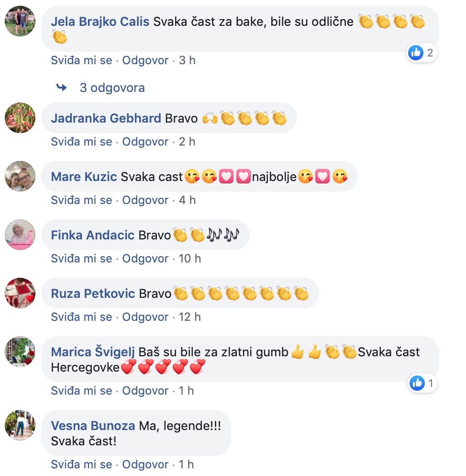466x476 pixels.
Task: Click the 12 h timestamp on Ruza's comment
Action: [x=189, y=317]
